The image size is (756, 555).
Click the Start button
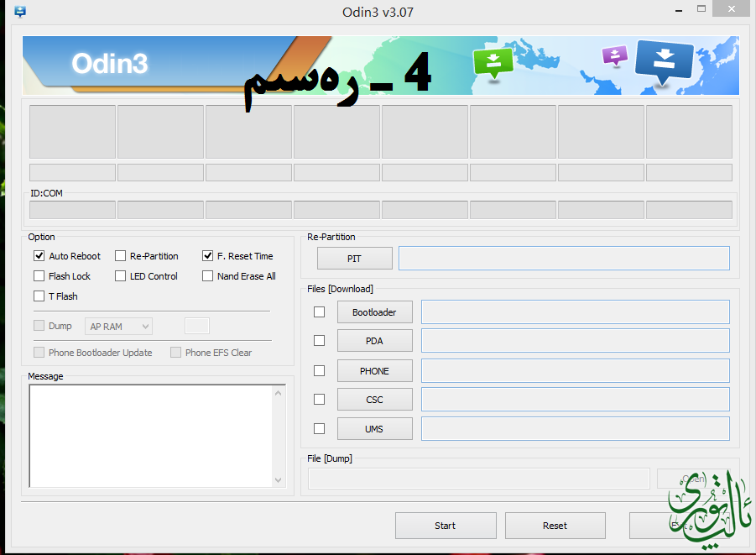pyautogui.click(x=446, y=526)
